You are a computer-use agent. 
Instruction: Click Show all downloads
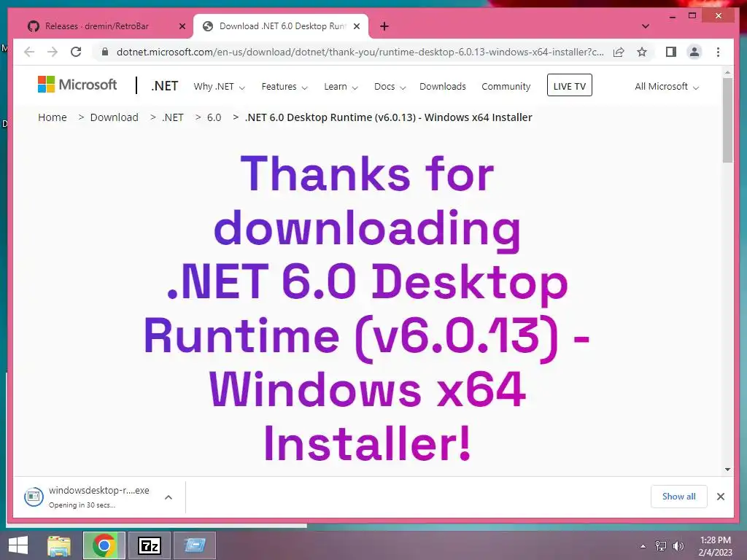679,497
